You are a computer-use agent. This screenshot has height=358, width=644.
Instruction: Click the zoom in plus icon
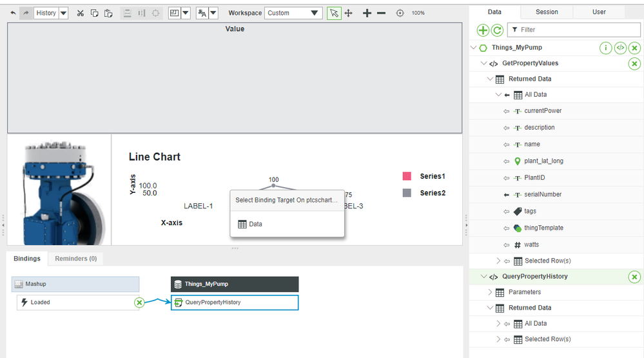367,13
